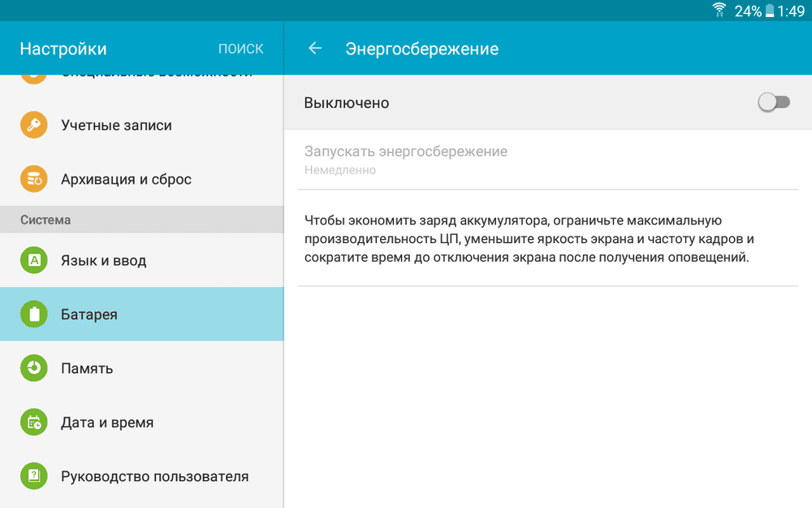The width and height of the screenshot is (812, 508).
Task: Click the Настройки title
Action: 63,49
